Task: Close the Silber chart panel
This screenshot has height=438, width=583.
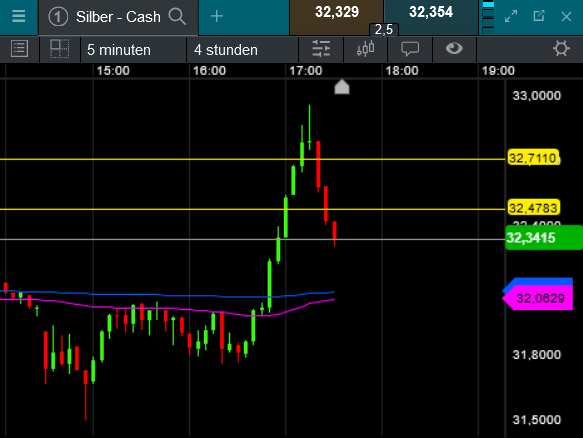Action: 566,17
